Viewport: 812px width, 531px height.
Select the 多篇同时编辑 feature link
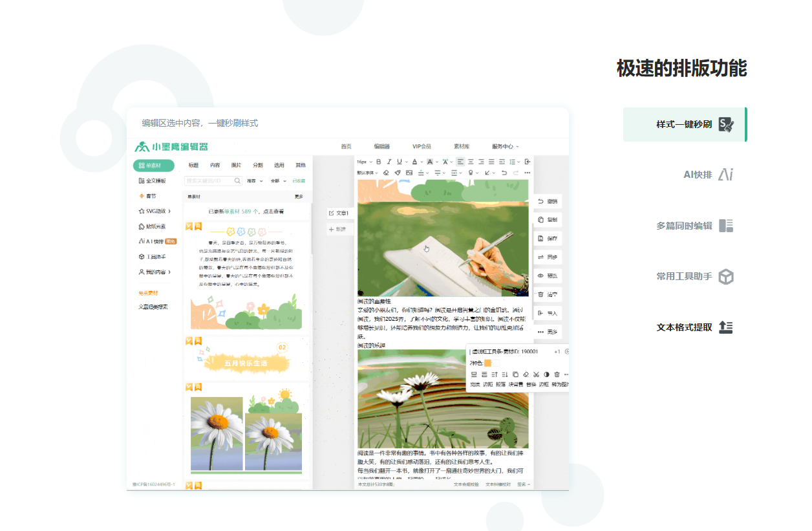(684, 226)
